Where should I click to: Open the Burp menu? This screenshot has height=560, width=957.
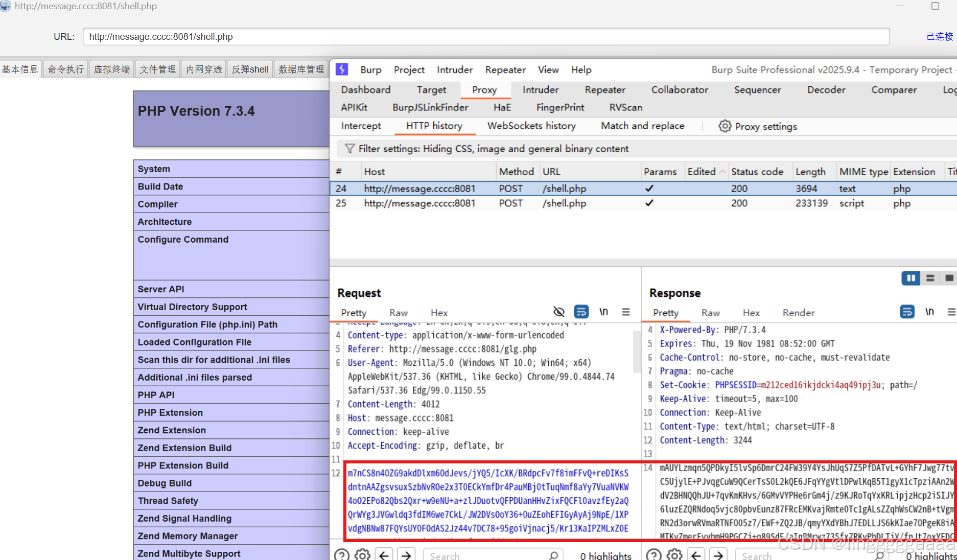pyautogui.click(x=370, y=69)
